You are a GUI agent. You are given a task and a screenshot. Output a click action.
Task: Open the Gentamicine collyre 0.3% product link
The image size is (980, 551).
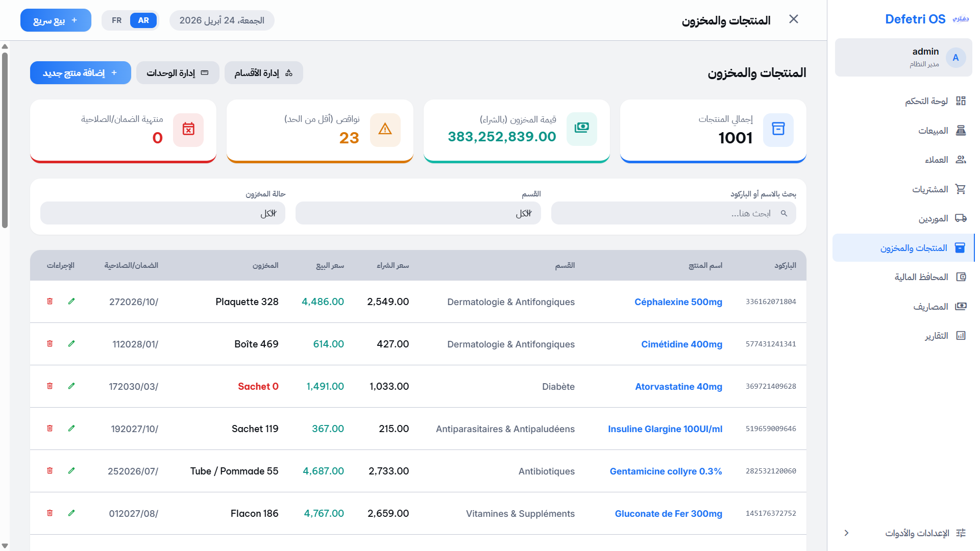click(x=666, y=471)
